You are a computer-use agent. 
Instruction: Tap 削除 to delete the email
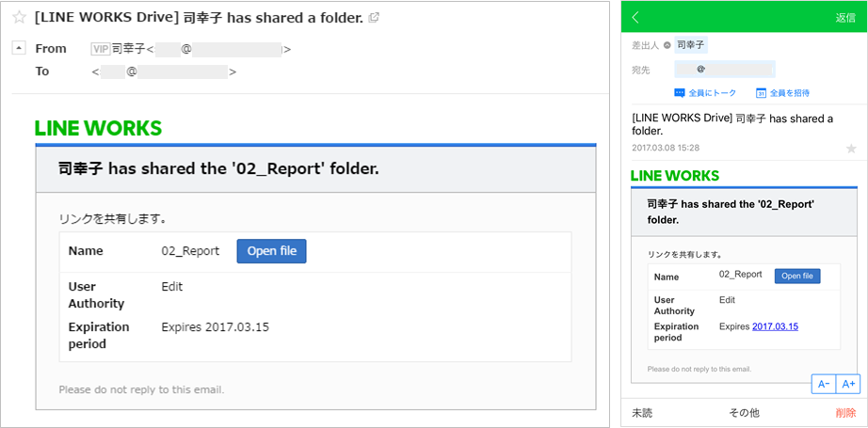[845, 413]
